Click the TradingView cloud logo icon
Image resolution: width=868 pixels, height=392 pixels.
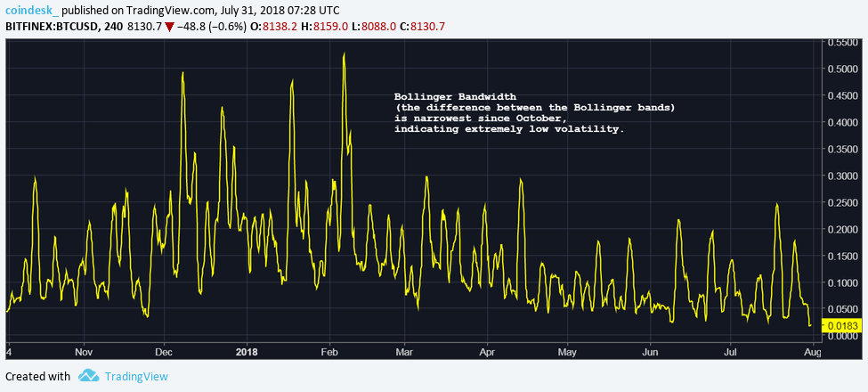pos(87,376)
